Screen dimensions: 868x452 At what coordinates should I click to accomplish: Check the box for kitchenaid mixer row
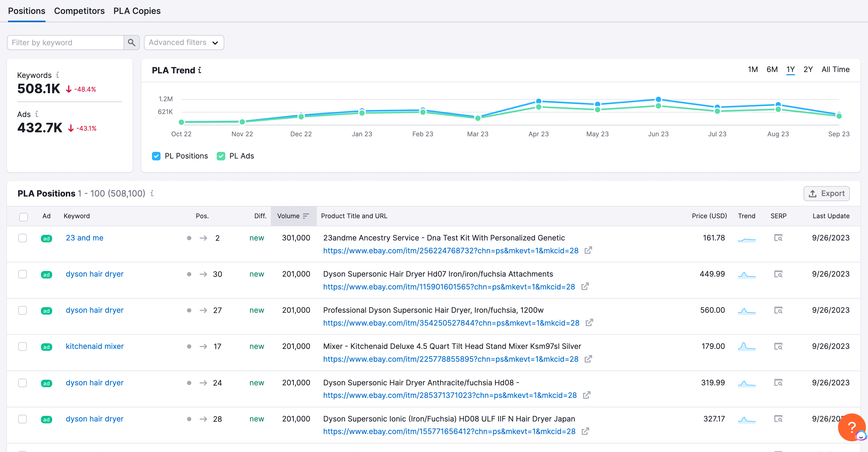click(22, 346)
